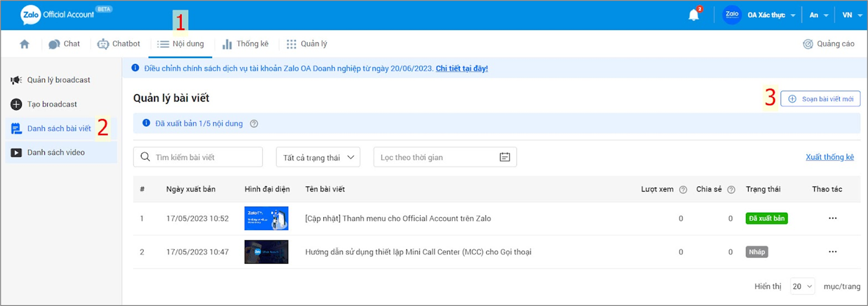The height and width of the screenshot is (306, 868).
Task: Open three-dot actions for first article
Action: [832, 218]
